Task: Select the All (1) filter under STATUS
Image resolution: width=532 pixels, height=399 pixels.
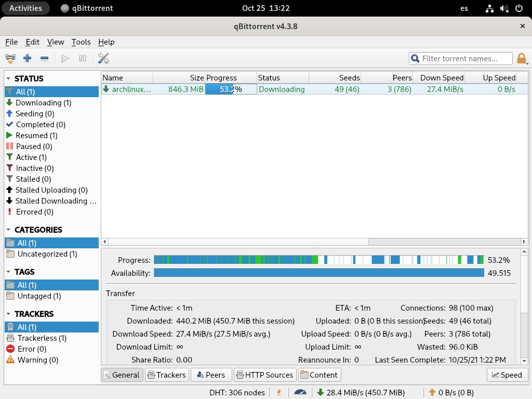Action: pos(51,91)
